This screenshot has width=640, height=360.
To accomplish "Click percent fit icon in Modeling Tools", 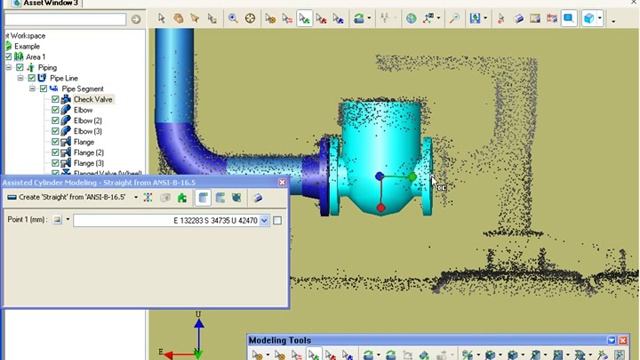I will (x=468, y=355).
